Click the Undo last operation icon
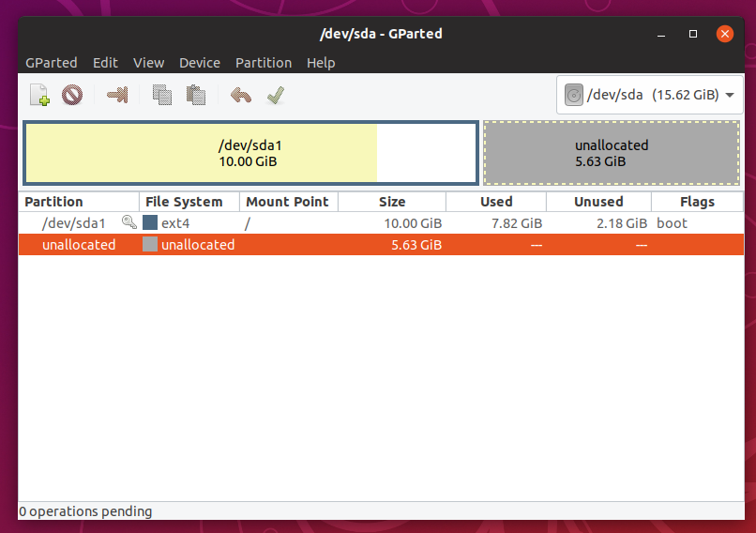The image size is (756, 533). pyautogui.click(x=241, y=95)
